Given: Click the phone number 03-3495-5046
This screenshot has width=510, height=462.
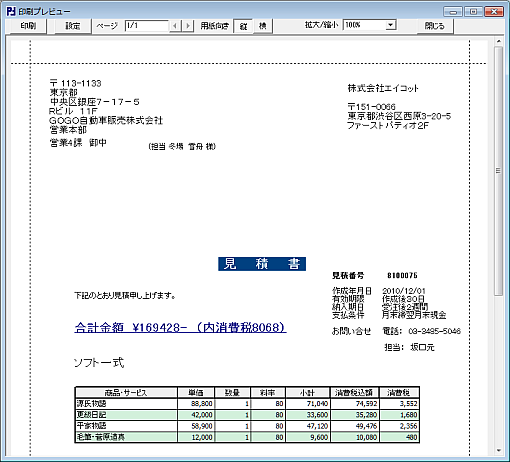Looking at the screenshot, I should (435, 331).
